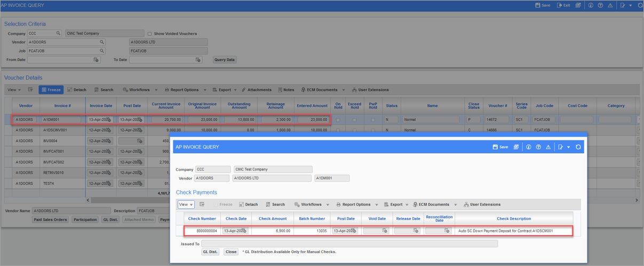Viewport: 644px width, 266px height.
Task: Toggle the Show Voided Vouchers checkbox
Action: pyautogui.click(x=150, y=34)
